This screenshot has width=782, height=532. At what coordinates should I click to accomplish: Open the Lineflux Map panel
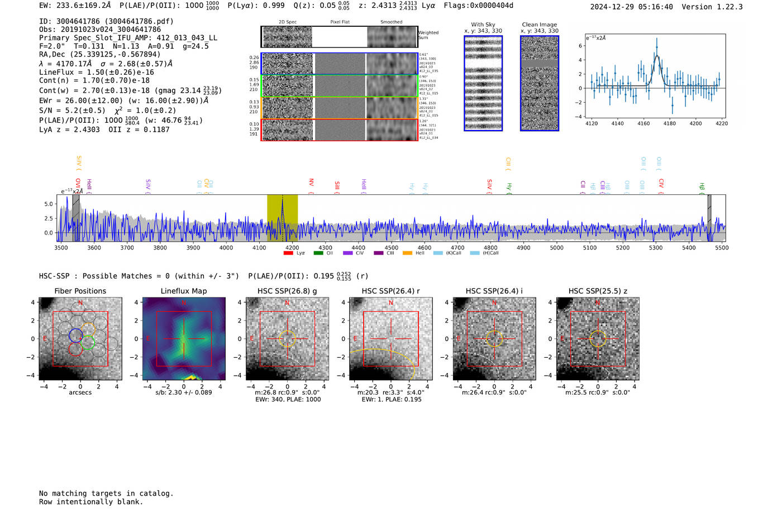pyautogui.click(x=184, y=339)
